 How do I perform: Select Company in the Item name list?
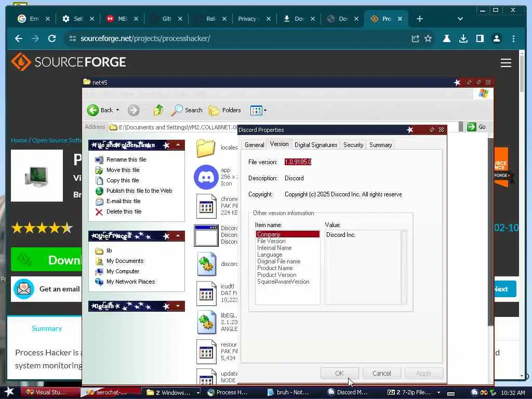[x=287, y=234]
